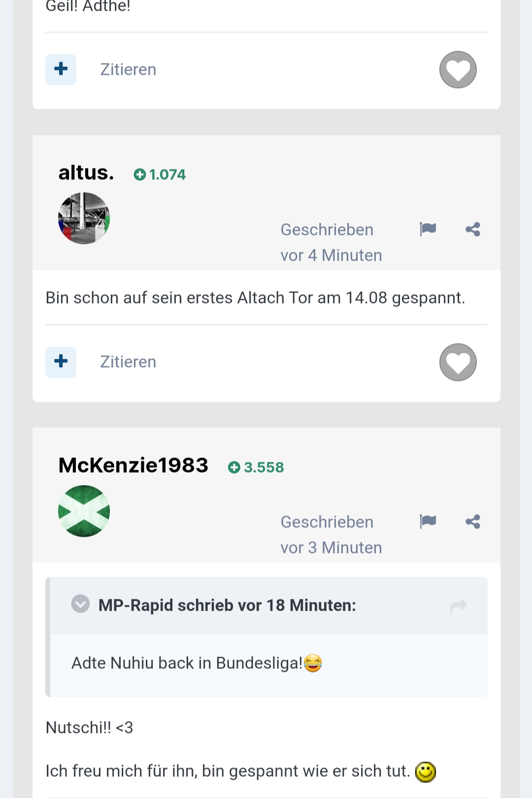This screenshot has width=532, height=798.
Task: Toggle multiquote plus on altus.'s post
Action: pyautogui.click(x=61, y=362)
